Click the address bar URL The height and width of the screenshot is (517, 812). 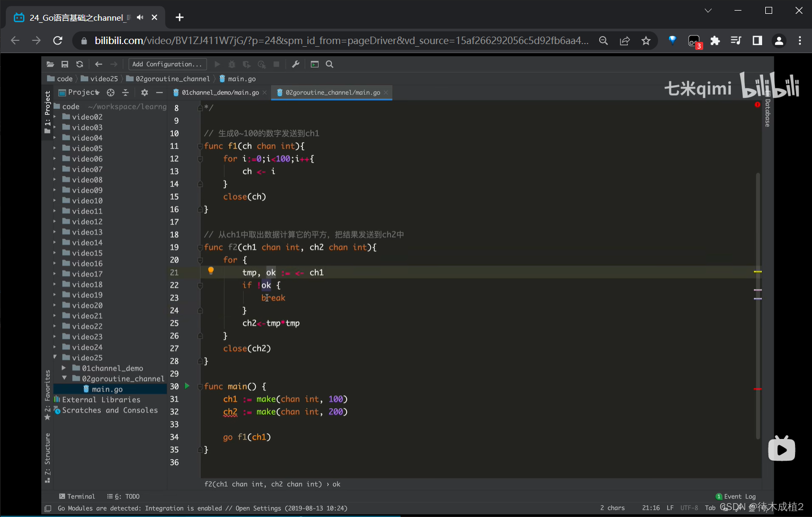click(x=341, y=40)
